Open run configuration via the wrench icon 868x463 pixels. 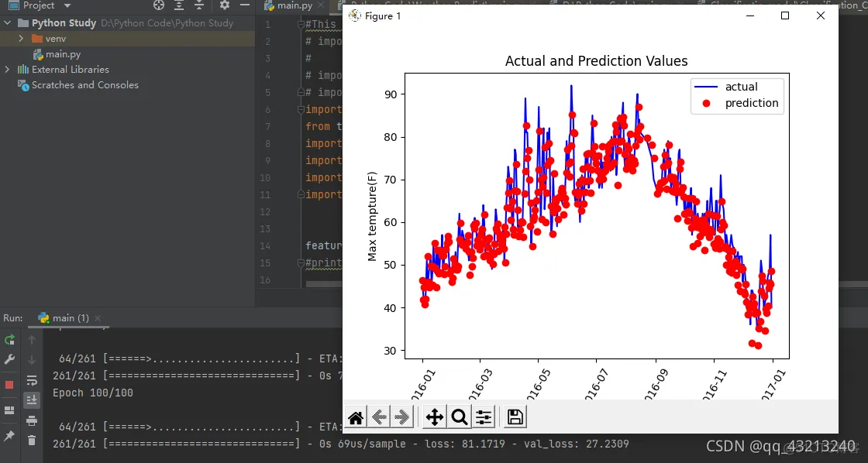pyautogui.click(x=9, y=360)
